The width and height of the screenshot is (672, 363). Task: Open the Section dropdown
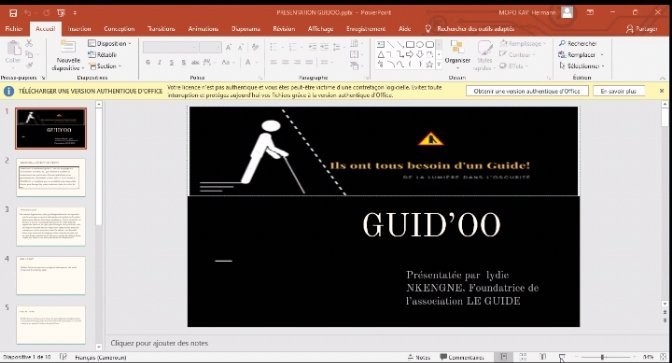point(105,66)
